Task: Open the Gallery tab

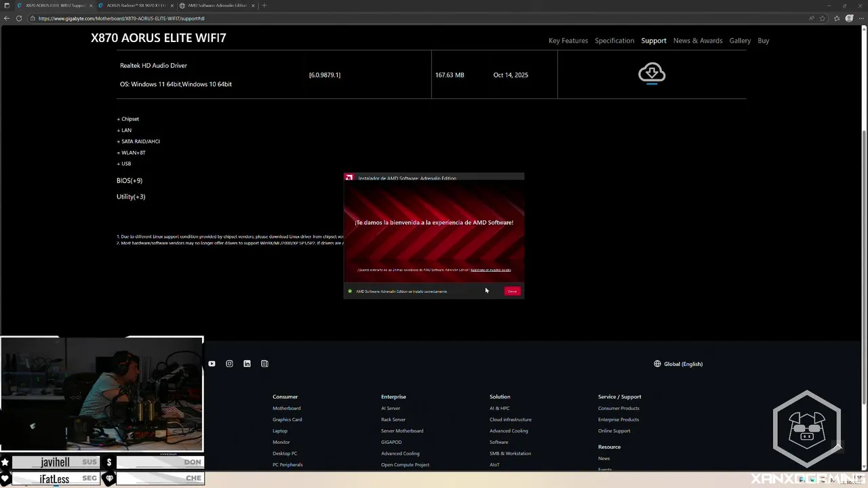Action: pyautogui.click(x=740, y=41)
